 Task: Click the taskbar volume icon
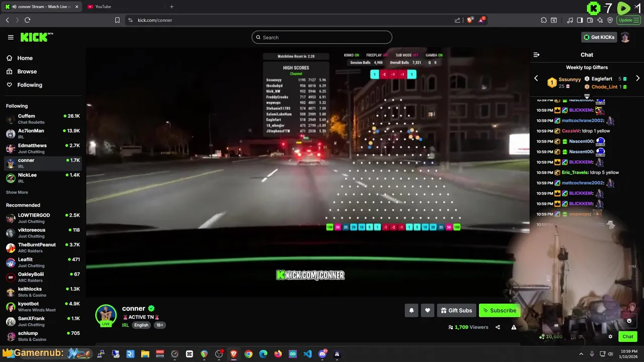pyautogui.click(x=611, y=354)
